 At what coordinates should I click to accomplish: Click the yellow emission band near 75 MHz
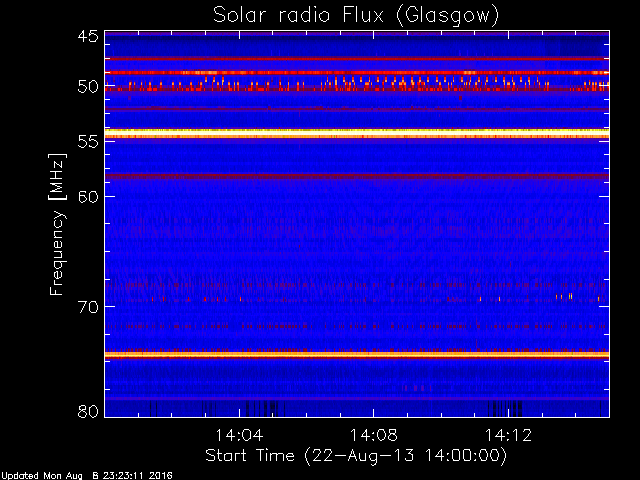pos(357,355)
